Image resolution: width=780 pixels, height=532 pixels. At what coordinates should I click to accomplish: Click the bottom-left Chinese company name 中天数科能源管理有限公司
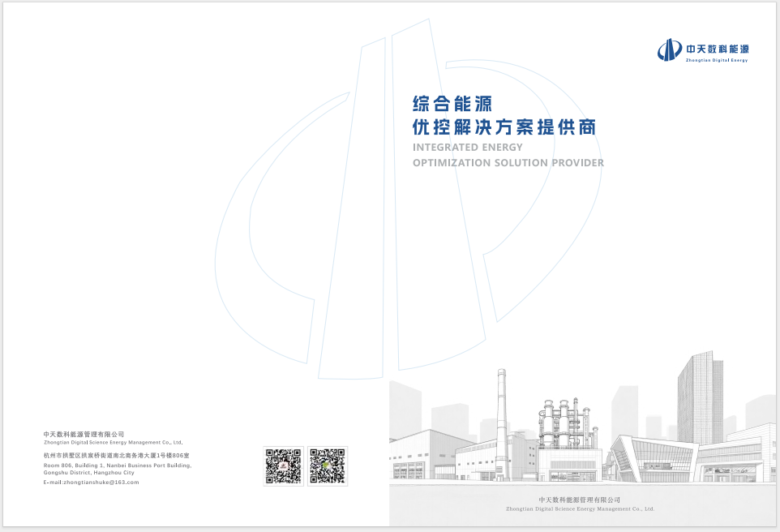pos(84,435)
